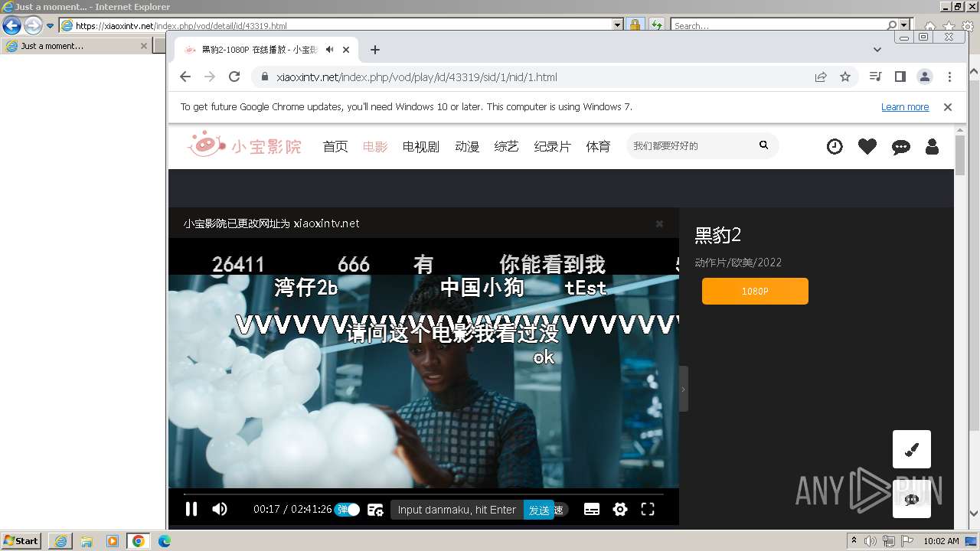
Task: Open Chrome media controls icon
Action: 876,77
